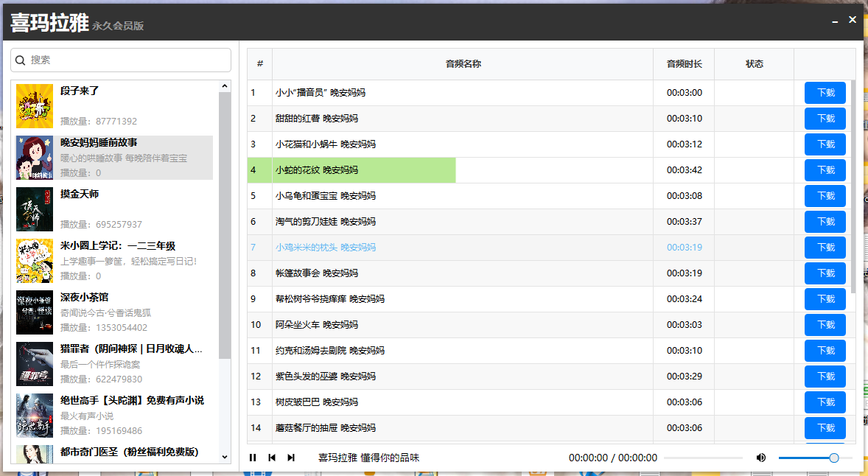Skip to the previous track
The width and height of the screenshot is (868, 476).
[x=272, y=458]
